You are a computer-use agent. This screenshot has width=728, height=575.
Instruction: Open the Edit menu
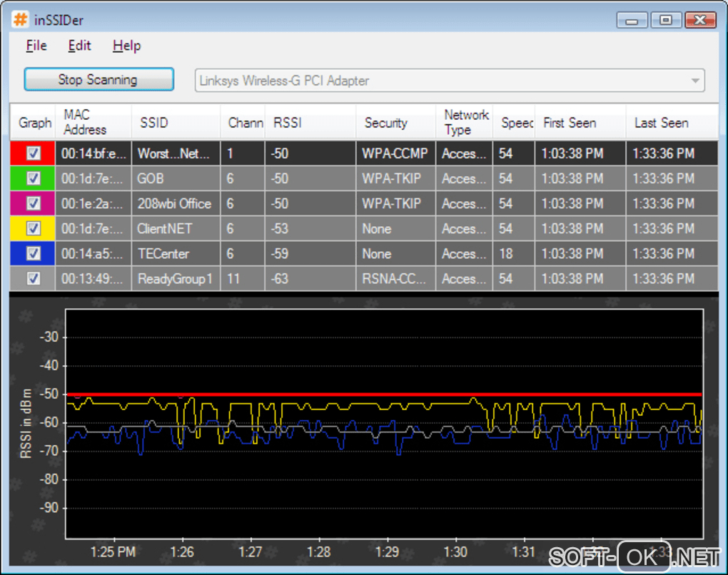[x=79, y=46]
